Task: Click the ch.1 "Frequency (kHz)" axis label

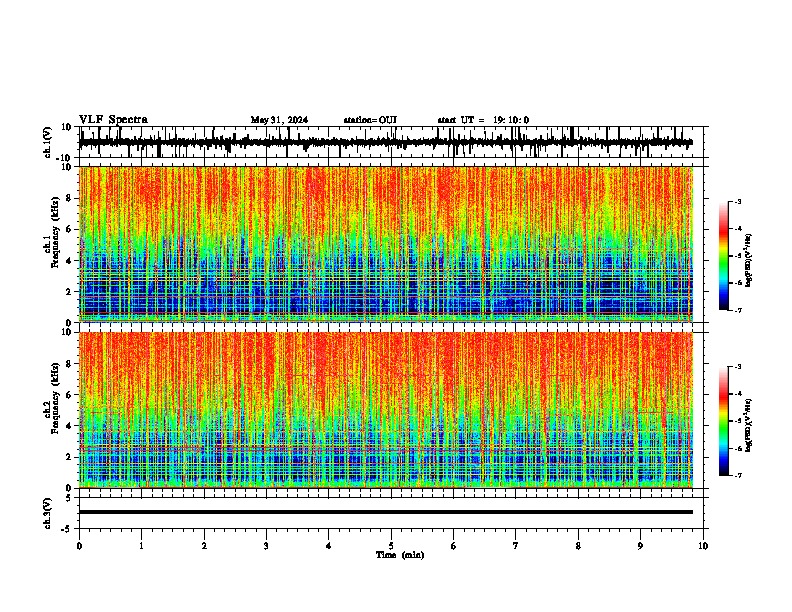Action: [x=55, y=233]
